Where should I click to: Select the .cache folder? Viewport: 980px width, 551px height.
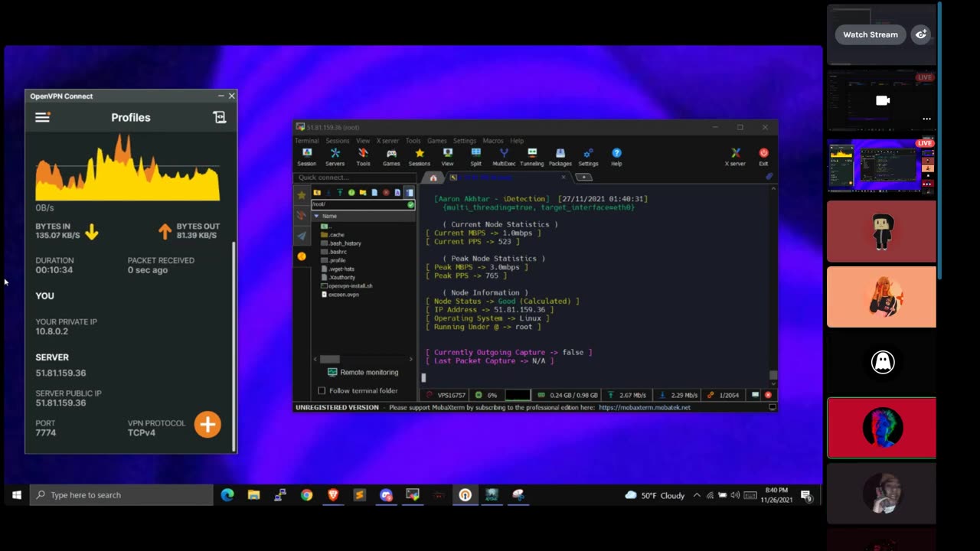coord(333,235)
